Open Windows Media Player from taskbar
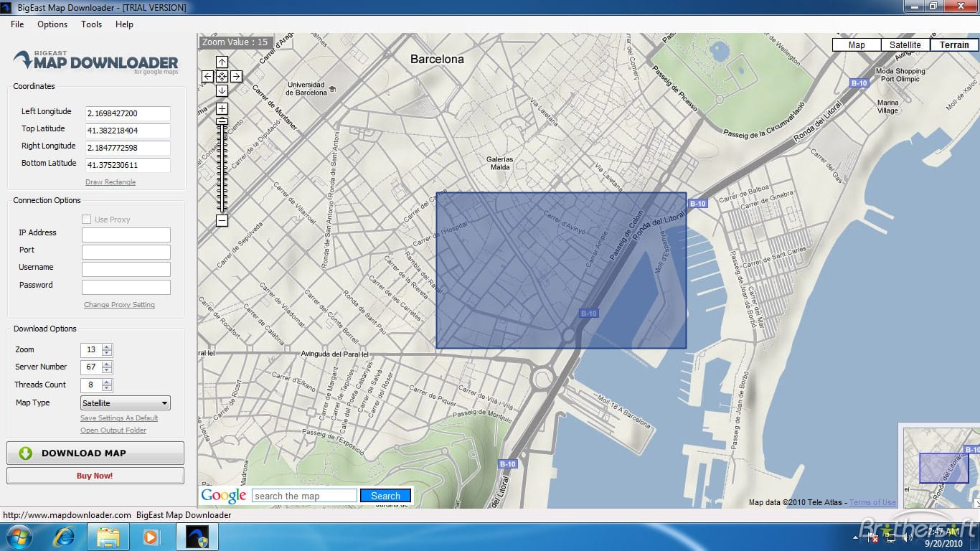The image size is (980, 551). 151,537
